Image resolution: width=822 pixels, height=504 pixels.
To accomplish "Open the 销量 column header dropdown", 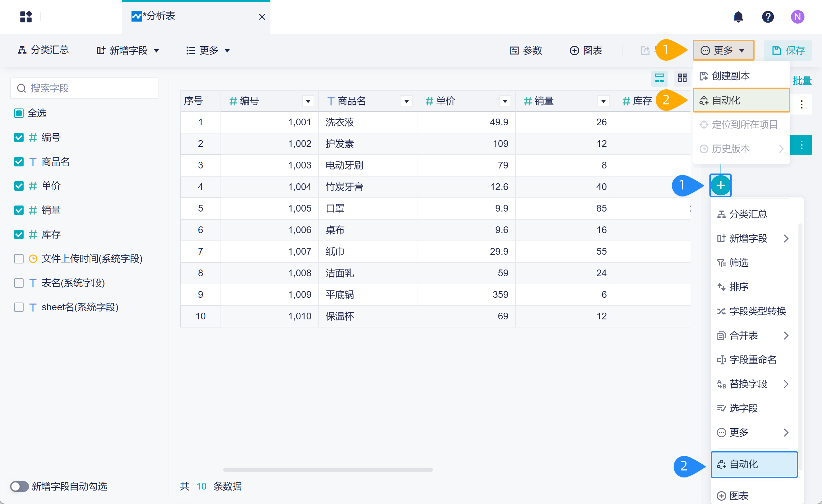I will (x=603, y=101).
